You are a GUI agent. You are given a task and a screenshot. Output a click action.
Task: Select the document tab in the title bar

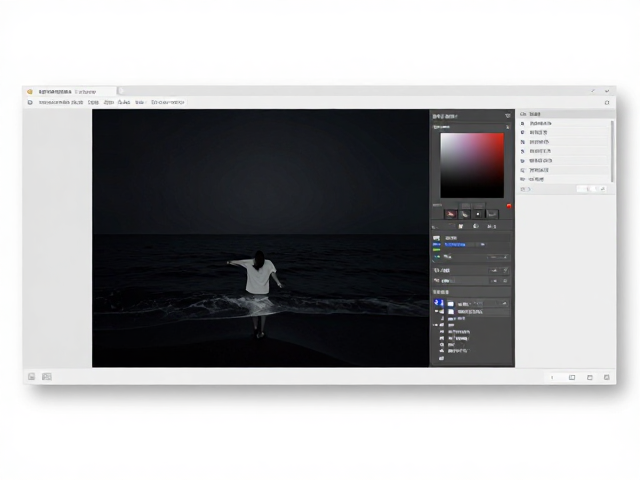click(x=71, y=92)
